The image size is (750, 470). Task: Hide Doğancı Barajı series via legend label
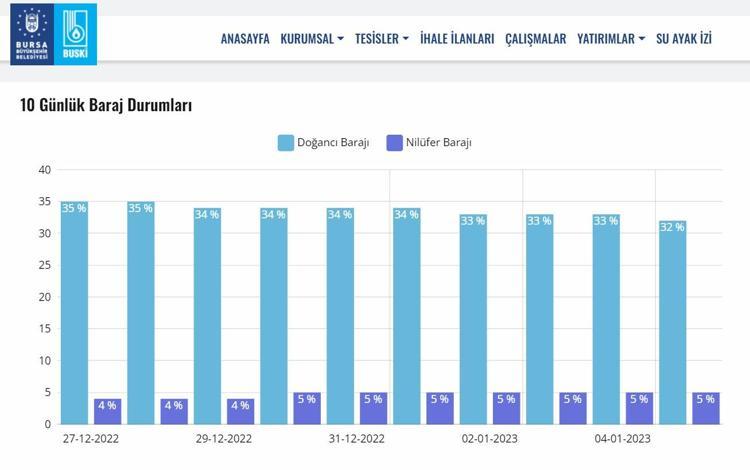tap(333, 143)
